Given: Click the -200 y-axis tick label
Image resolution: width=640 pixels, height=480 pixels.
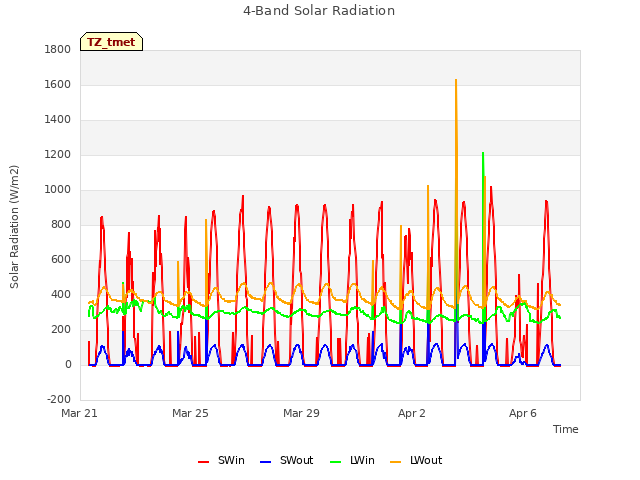Looking at the screenshot, I should [59, 400].
